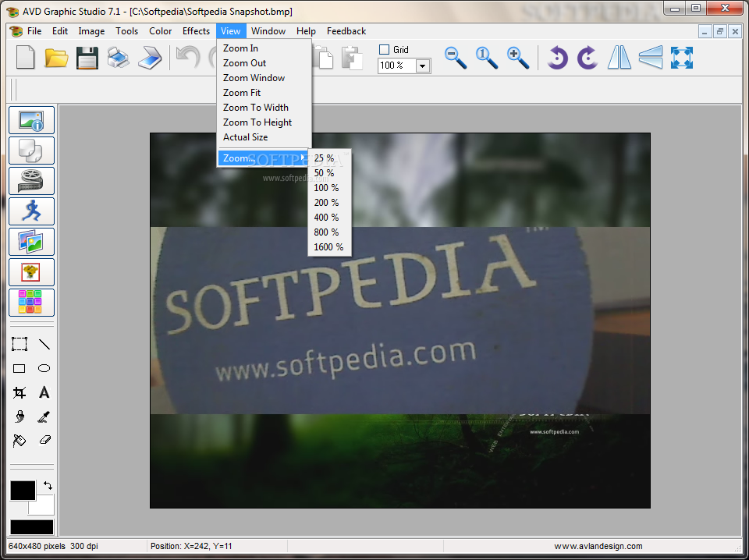Expand the Zoom... submenu entry
This screenshot has width=749, height=560.
(263, 158)
